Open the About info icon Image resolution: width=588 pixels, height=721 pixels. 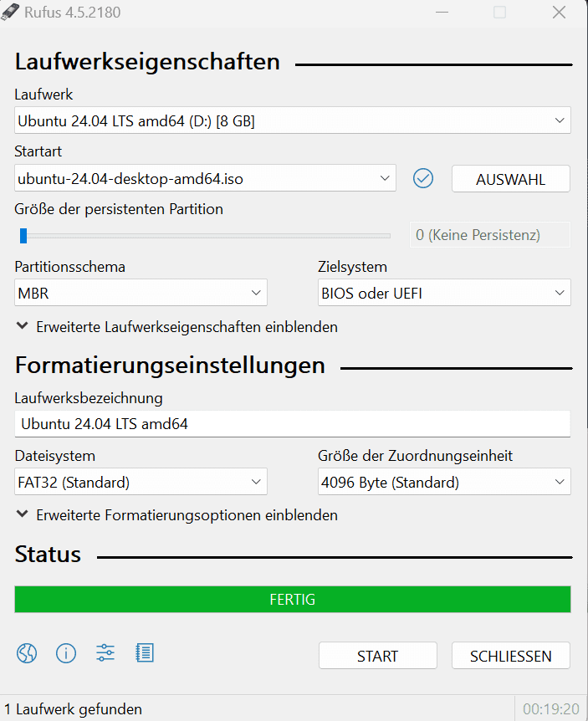coord(66,653)
